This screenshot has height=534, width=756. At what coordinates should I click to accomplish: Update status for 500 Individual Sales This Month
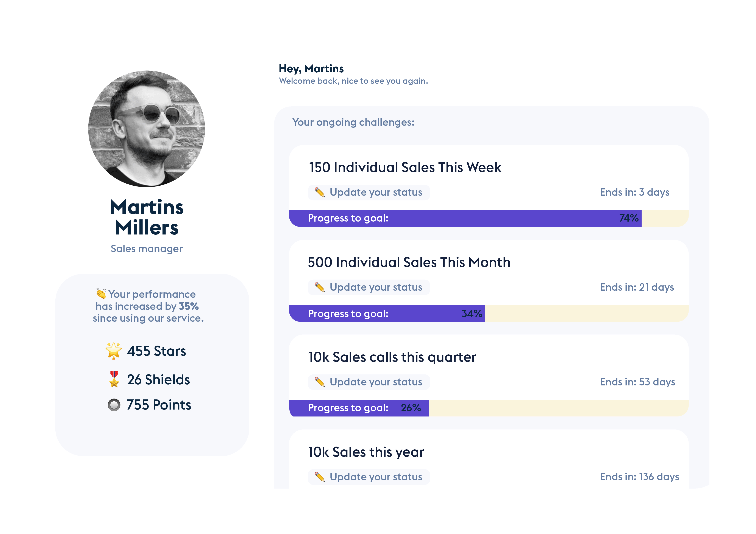[x=376, y=287]
